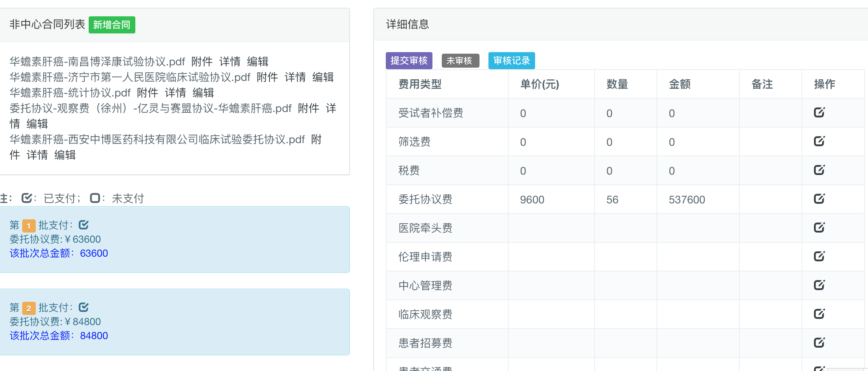Open 华蟾素肝癌-统计协议.pdf
Screen dimensions: 868x371
point(70,93)
